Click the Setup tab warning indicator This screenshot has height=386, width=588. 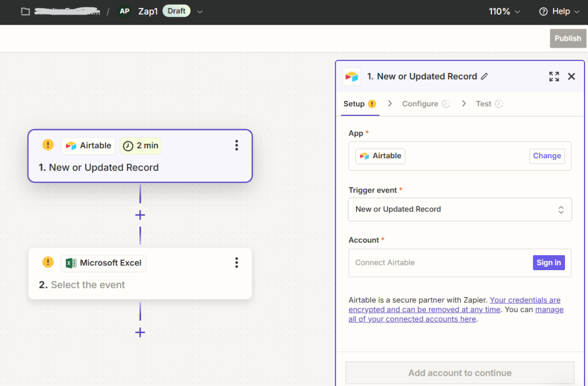pos(372,104)
